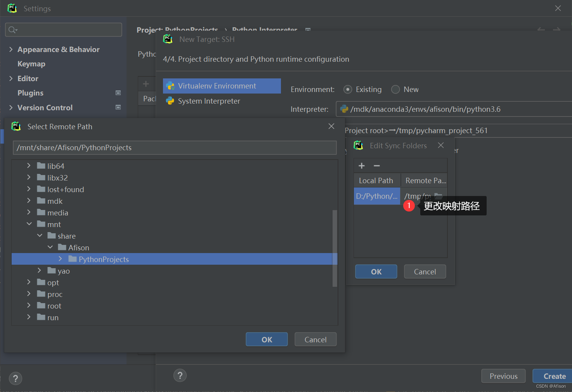Select Virtualenv Environment option
This screenshot has width=572, height=392.
(x=222, y=86)
